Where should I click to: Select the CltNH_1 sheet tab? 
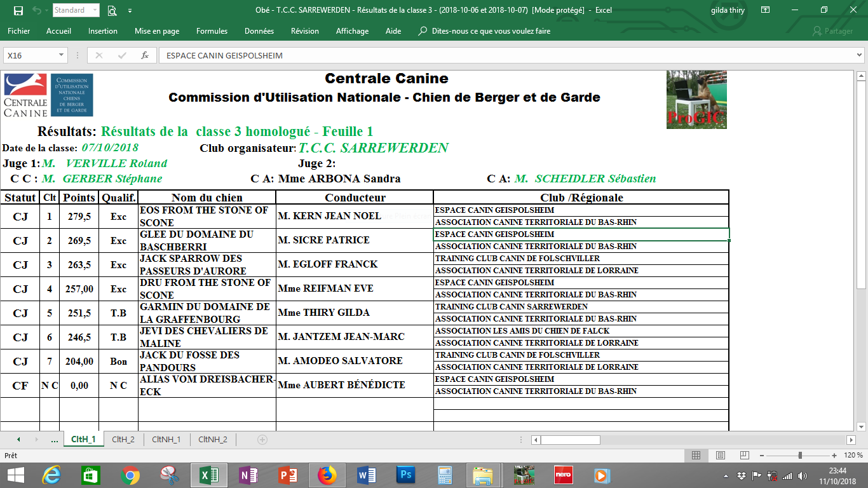pyautogui.click(x=167, y=439)
